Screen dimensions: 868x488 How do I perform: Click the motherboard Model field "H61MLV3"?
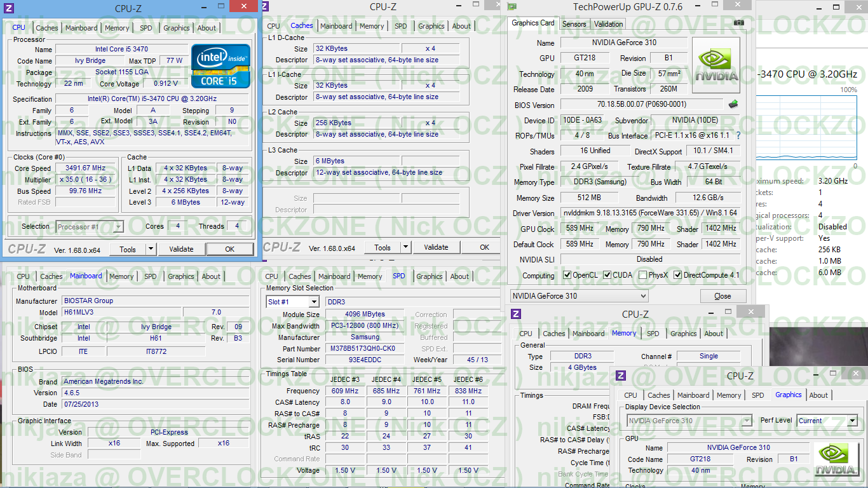point(121,312)
